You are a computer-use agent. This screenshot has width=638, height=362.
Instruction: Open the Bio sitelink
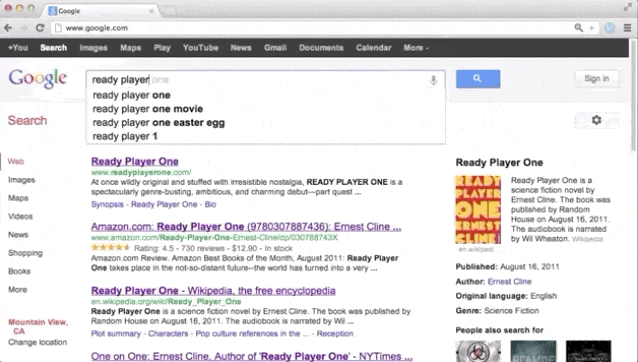click(210, 204)
